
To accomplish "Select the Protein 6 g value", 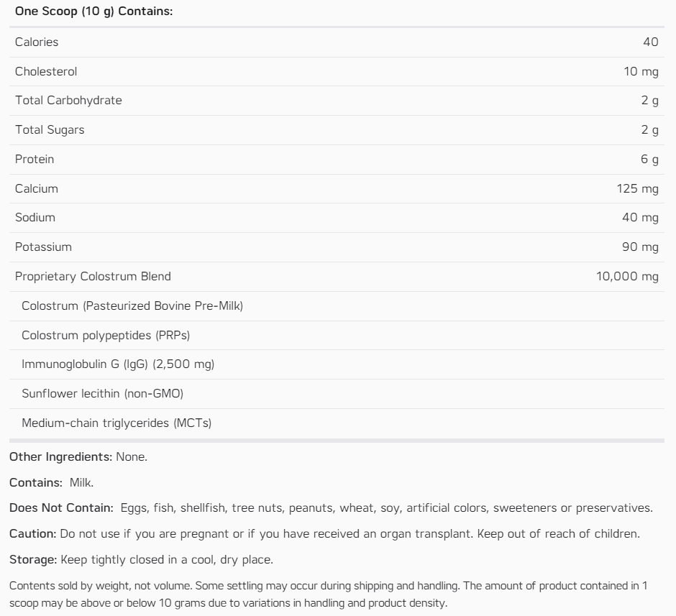I will tap(649, 159).
